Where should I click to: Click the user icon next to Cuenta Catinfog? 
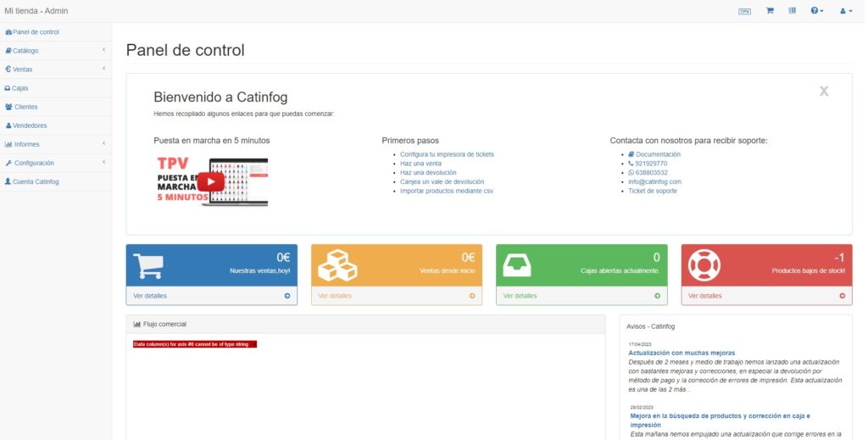[8, 181]
